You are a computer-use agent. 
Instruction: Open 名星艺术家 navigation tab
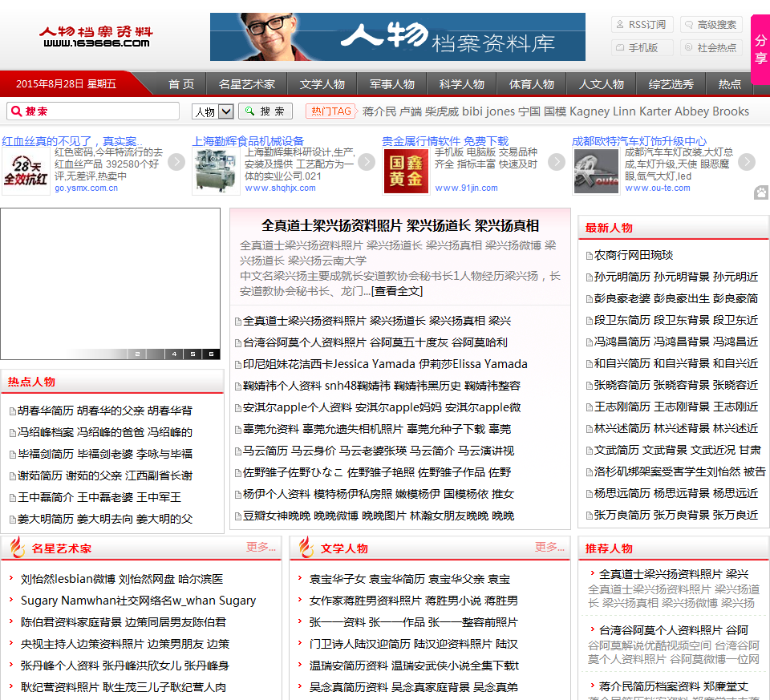tap(246, 84)
